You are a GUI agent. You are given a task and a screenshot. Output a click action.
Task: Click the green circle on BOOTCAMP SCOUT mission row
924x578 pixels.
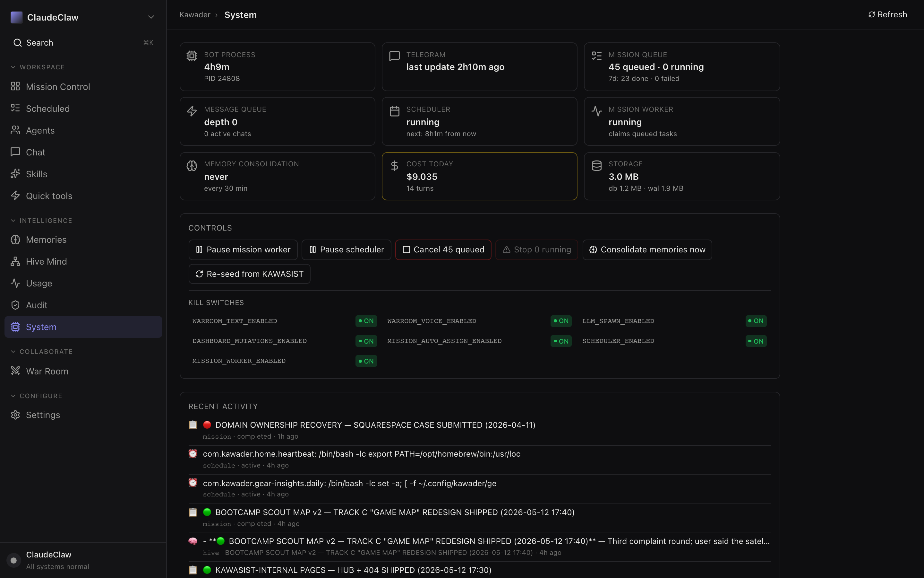207,512
